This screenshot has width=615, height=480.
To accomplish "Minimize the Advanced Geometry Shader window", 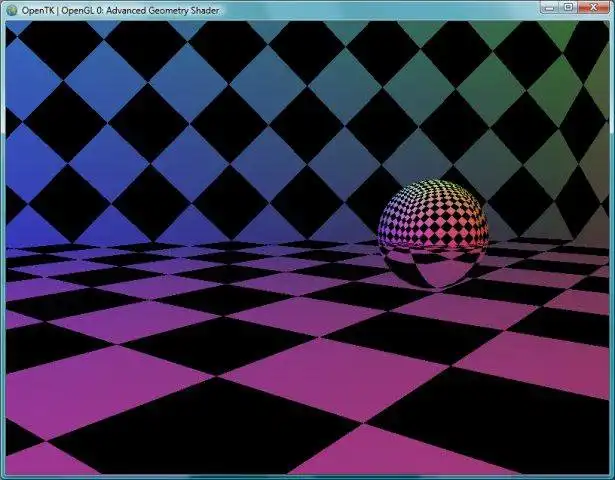I will [550, 7].
